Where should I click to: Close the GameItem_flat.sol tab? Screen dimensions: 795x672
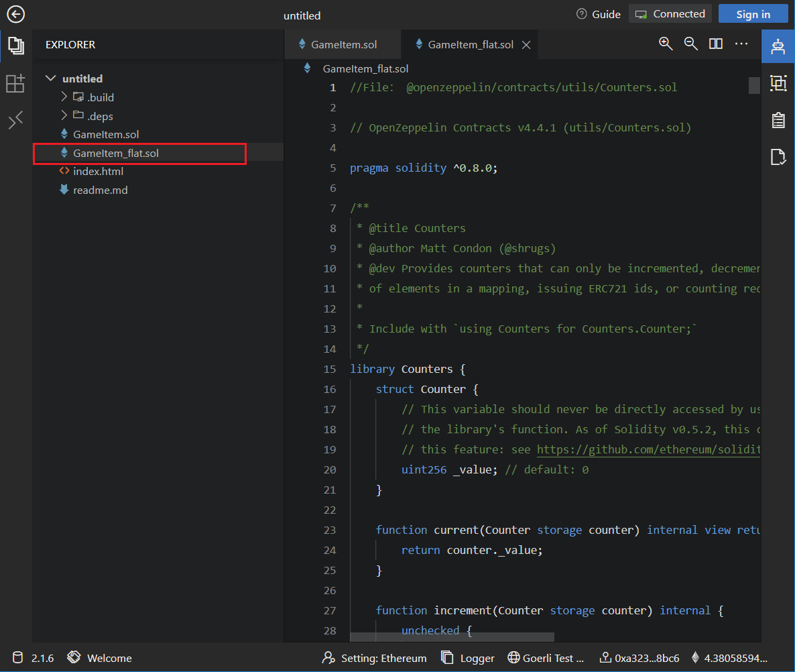[x=526, y=45]
